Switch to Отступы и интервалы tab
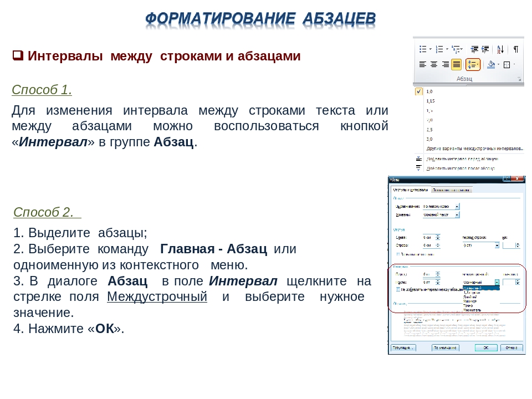This screenshot has height=399, width=532. point(411,190)
